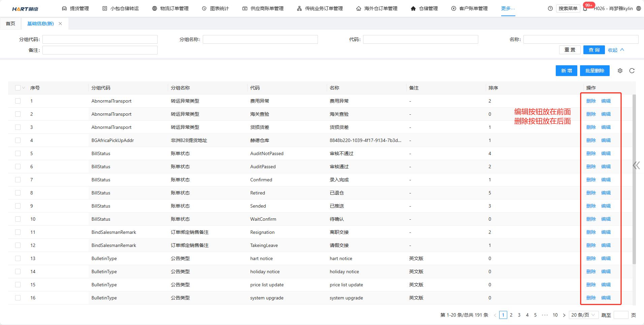The image size is (644, 325).
Task: Click the 分组代码 input field
Action: click(100, 39)
